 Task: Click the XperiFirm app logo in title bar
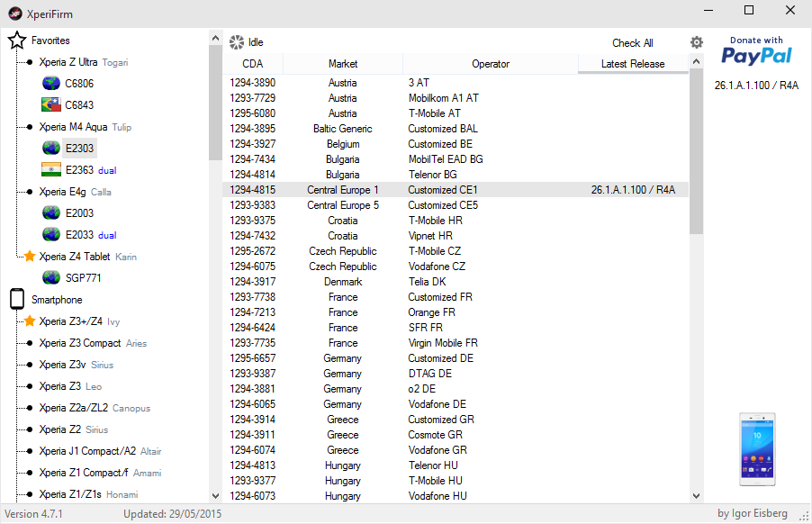[x=15, y=14]
